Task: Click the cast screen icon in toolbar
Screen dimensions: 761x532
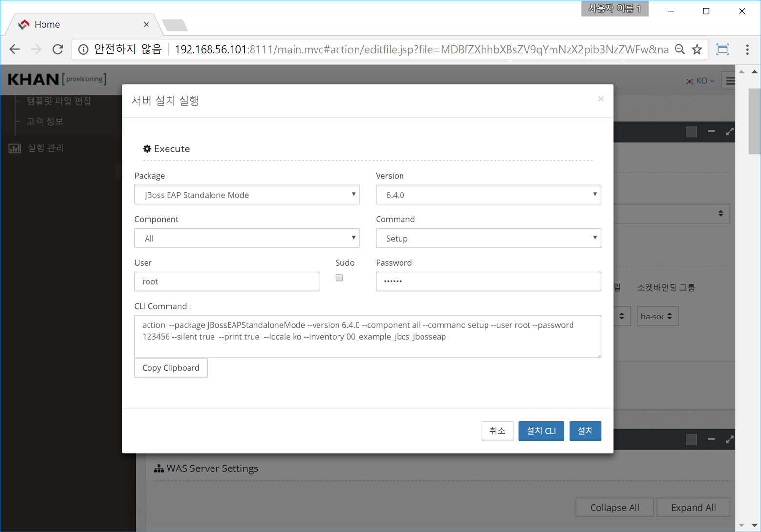Action: [x=722, y=49]
